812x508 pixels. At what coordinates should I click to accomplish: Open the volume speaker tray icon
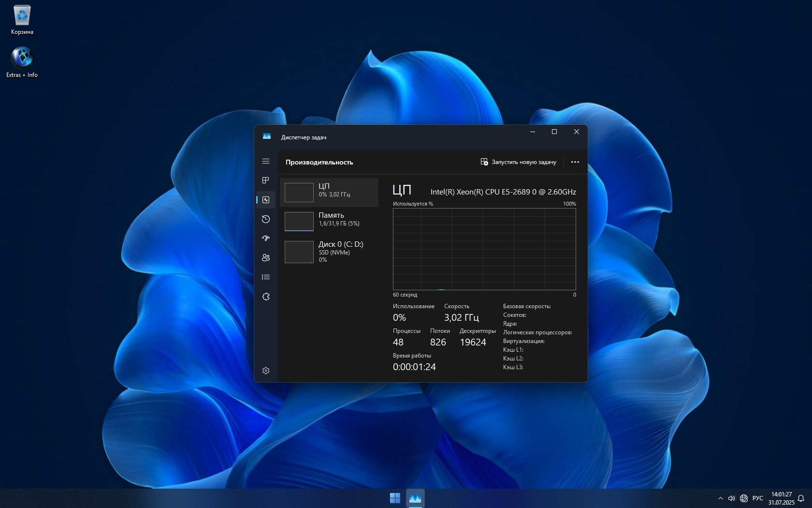(x=731, y=498)
